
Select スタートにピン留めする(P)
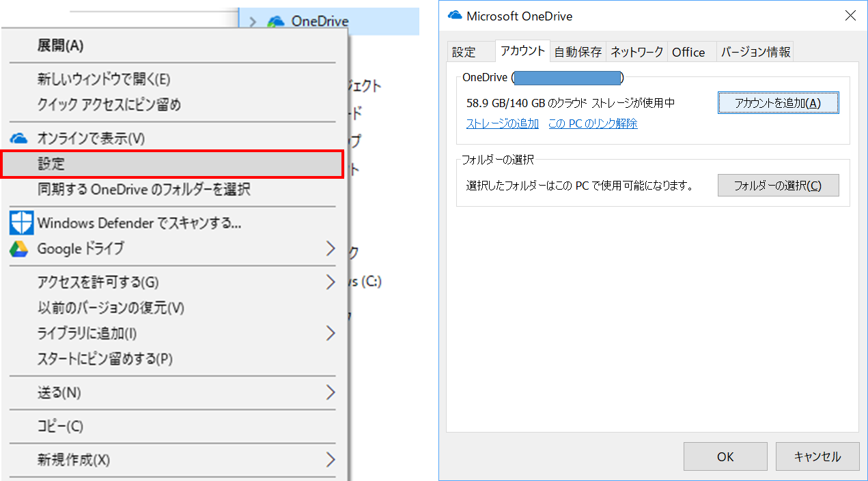(x=171, y=359)
